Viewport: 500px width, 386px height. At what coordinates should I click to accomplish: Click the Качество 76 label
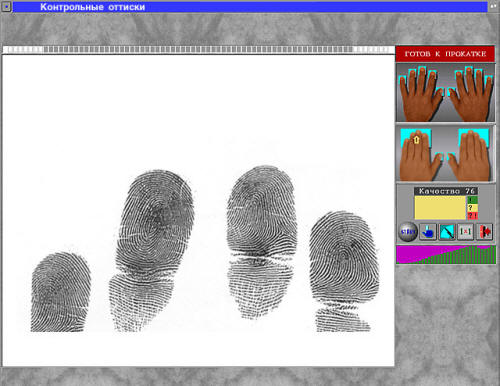pos(446,191)
